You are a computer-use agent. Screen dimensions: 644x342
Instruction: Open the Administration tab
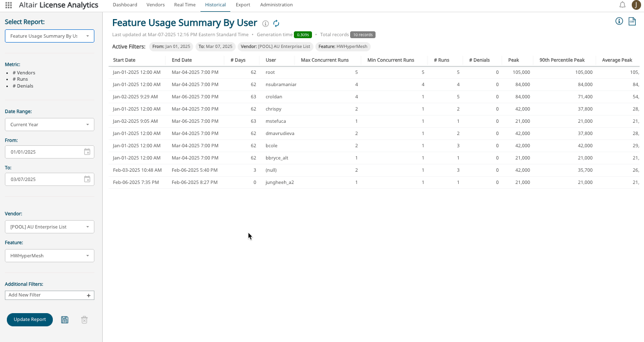point(276,5)
